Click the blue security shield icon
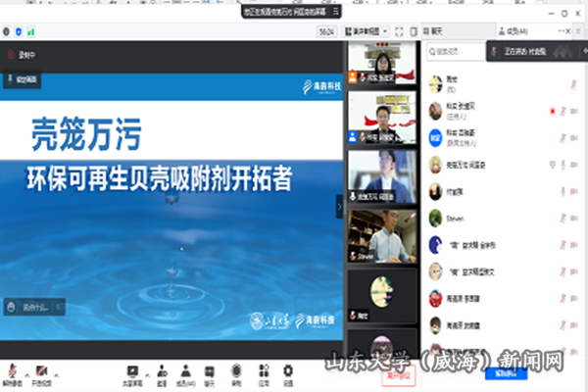Viewport: 588px width, 392px height. [19, 32]
